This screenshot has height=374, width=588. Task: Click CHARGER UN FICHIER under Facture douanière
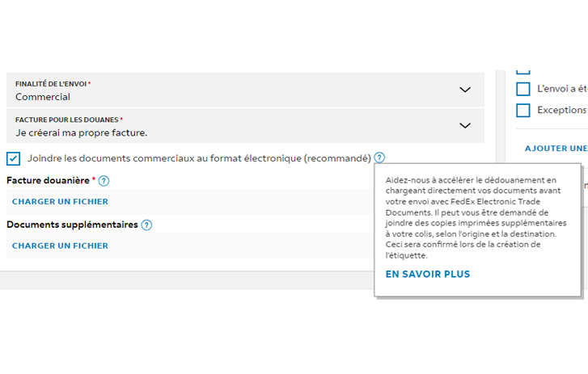[60, 202]
